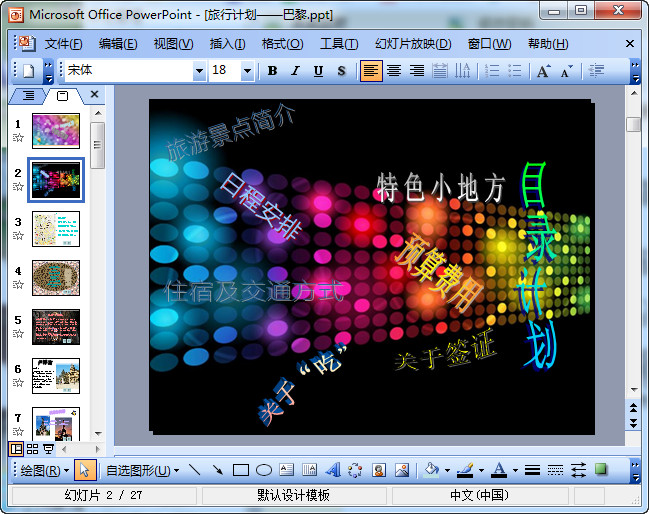The height and width of the screenshot is (514, 649).
Task: Select slide 1 thumbnail
Action: (56, 131)
